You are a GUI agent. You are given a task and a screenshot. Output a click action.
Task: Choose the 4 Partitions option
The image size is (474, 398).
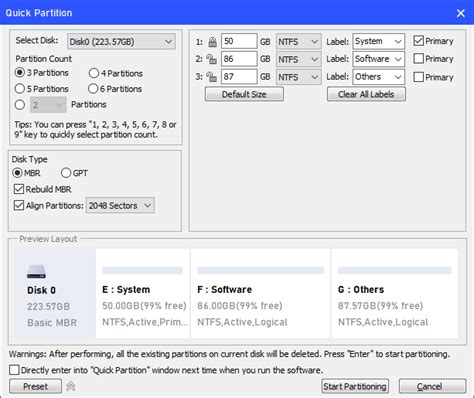coord(116,73)
